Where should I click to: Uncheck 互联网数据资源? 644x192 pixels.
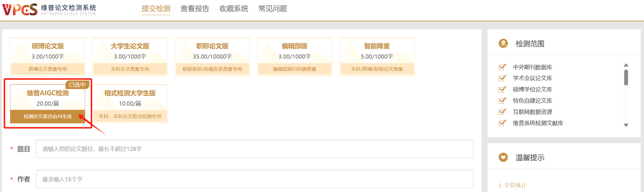point(502,112)
